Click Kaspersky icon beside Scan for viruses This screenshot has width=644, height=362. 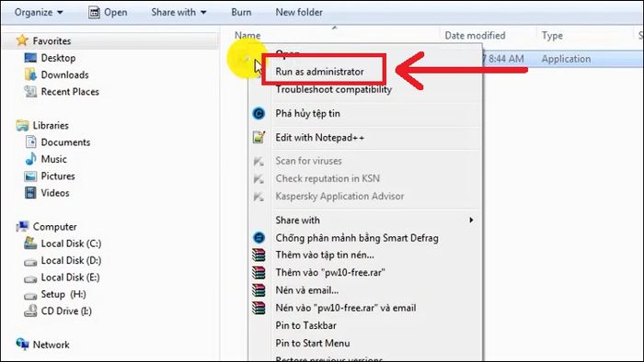click(259, 161)
